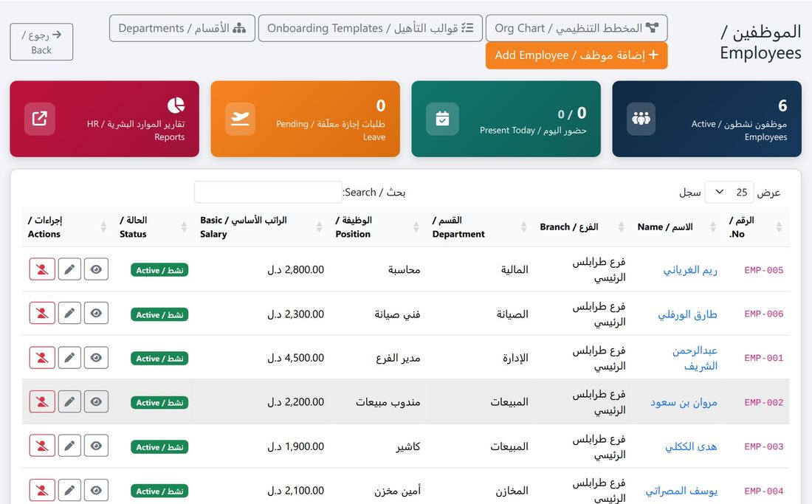812x504 pixels.
Task: Click salary value 2,800.00
Action: (x=296, y=269)
